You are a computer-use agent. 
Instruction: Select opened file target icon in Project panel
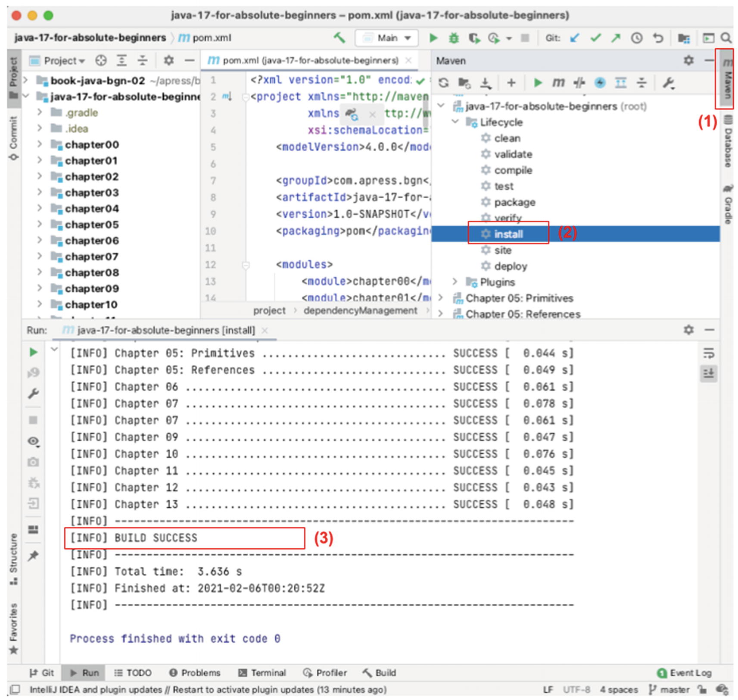coord(101,60)
